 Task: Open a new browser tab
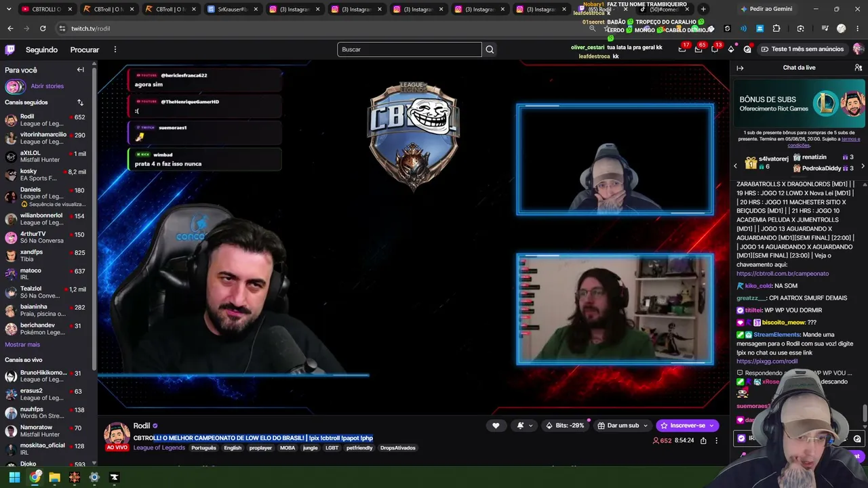[x=703, y=9]
